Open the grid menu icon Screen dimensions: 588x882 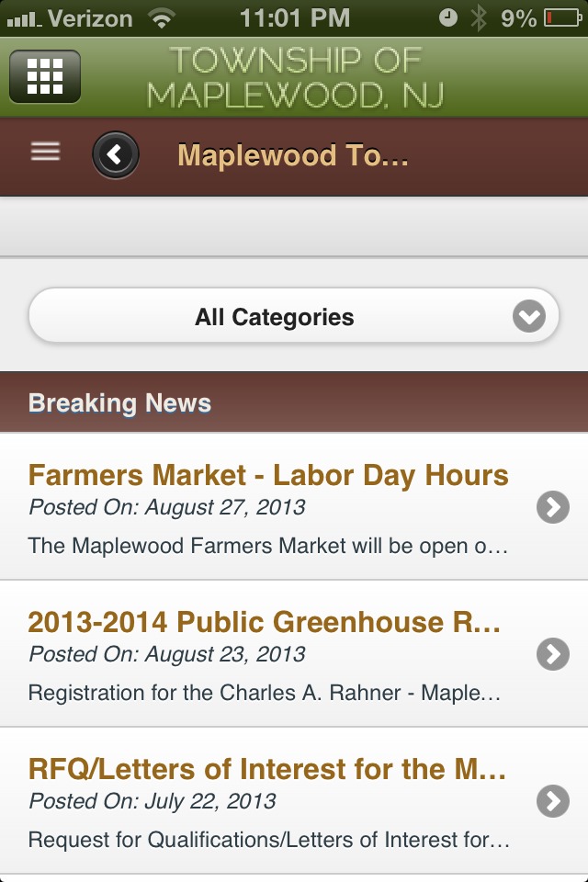point(45,76)
